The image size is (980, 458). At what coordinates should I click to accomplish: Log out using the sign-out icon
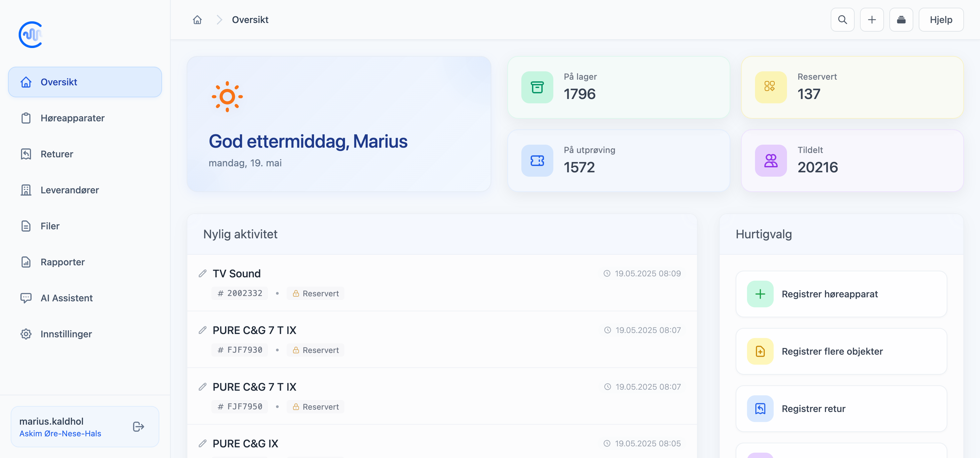coord(138,426)
